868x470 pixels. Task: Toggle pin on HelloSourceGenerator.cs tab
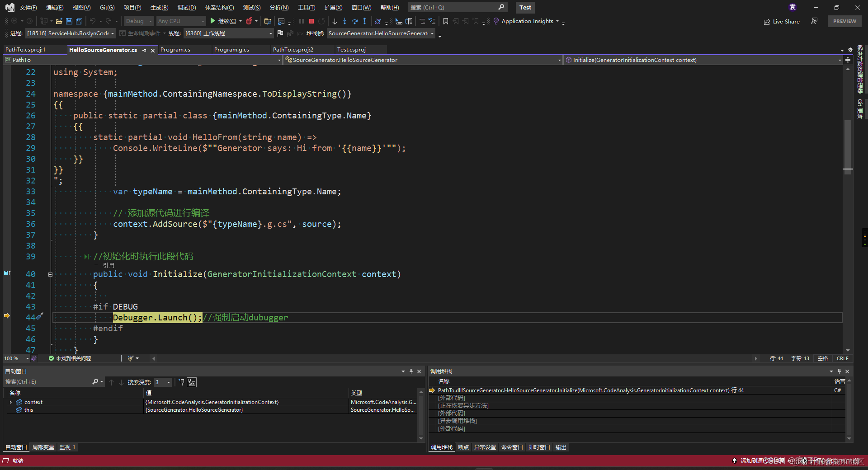click(145, 50)
